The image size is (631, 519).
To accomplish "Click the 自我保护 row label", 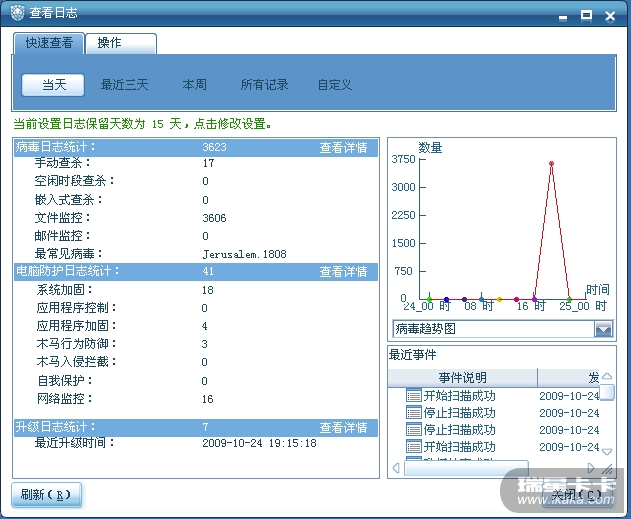I will click(65, 381).
